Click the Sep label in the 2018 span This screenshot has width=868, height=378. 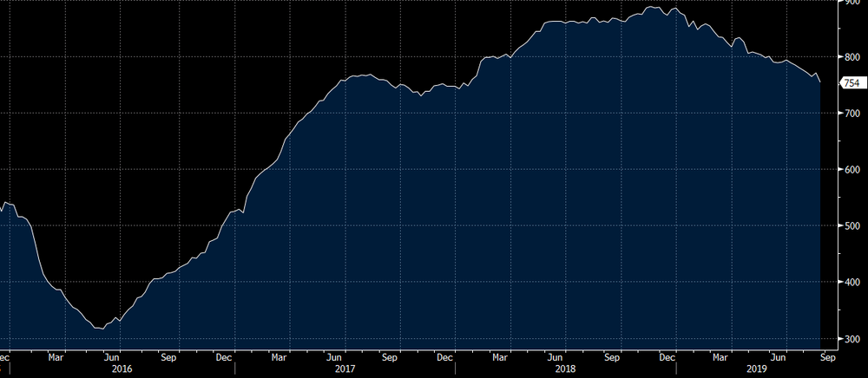coord(612,357)
